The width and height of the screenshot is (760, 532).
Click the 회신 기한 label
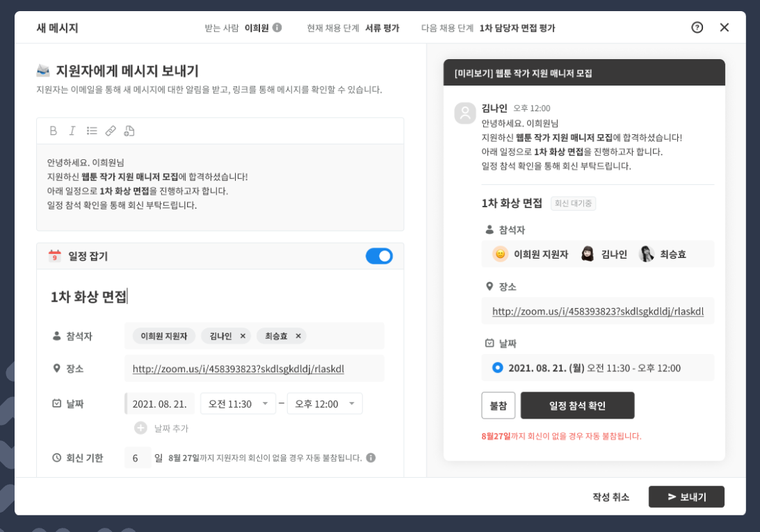click(84, 458)
